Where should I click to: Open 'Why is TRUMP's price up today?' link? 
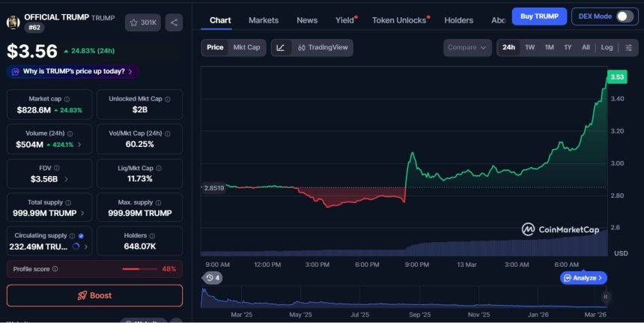click(73, 72)
